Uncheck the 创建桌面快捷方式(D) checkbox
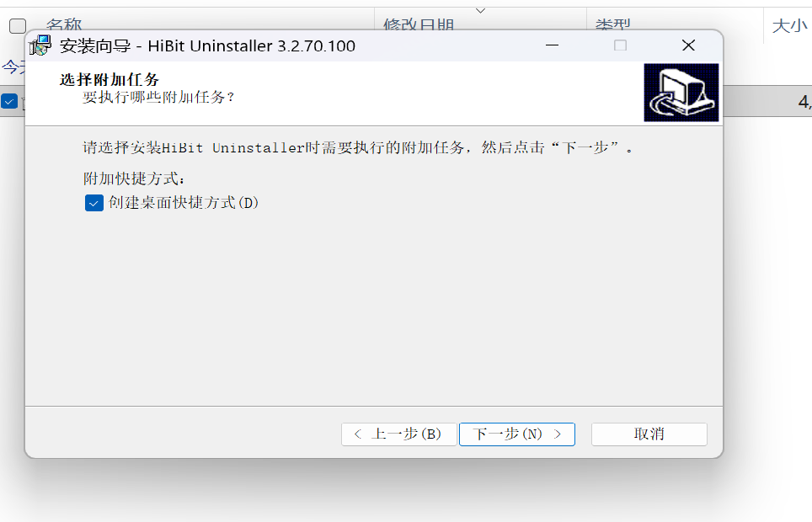The height and width of the screenshot is (522, 812). click(x=94, y=203)
